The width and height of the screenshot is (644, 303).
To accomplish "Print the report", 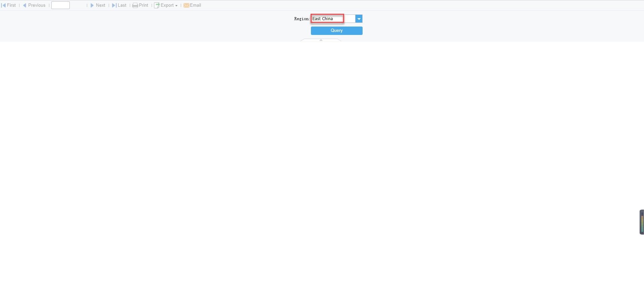I will coord(140,5).
